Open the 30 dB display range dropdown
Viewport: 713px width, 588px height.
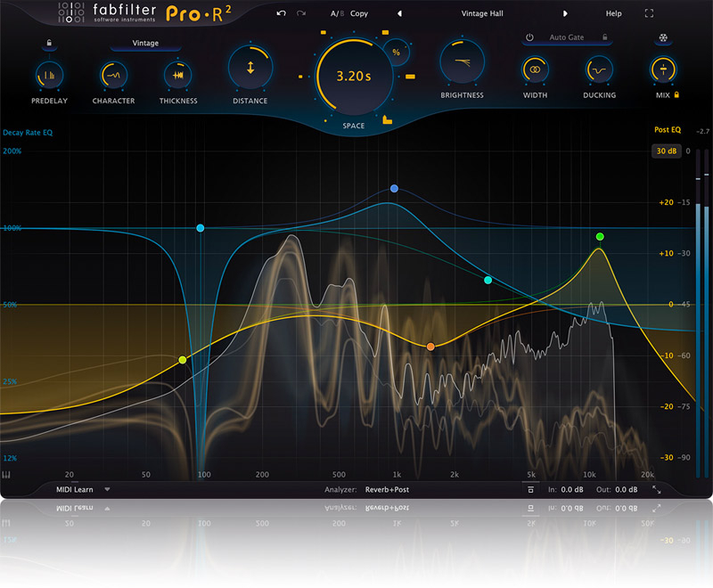[x=666, y=151]
